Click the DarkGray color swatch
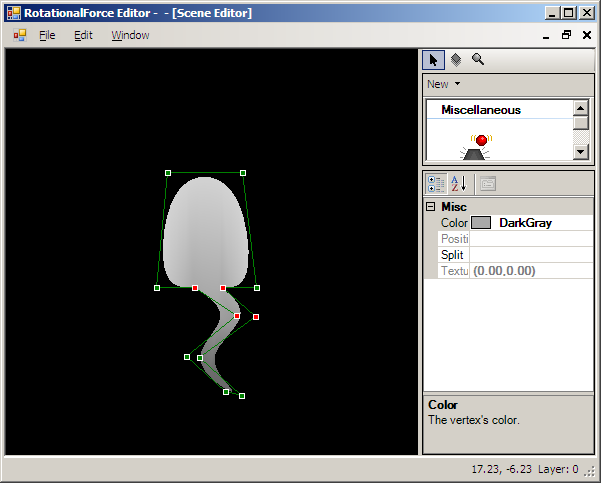The width and height of the screenshot is (601, 483). tap(481, 223)
